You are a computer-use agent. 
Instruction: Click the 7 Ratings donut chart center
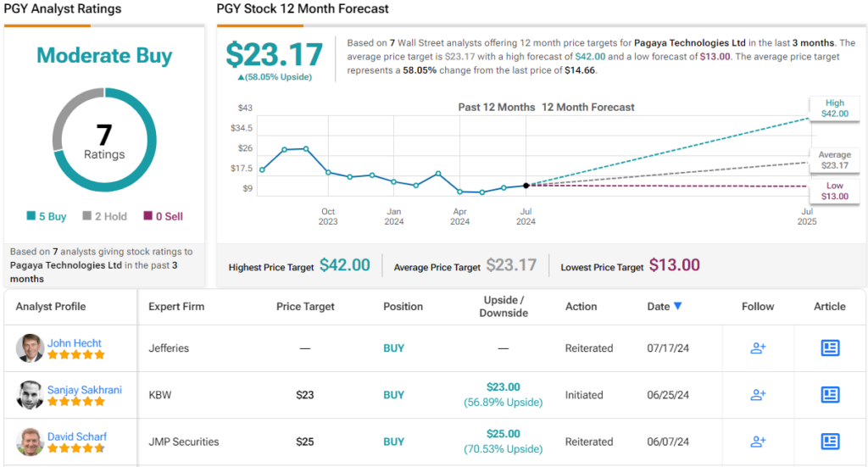click(x=104, y=141)
